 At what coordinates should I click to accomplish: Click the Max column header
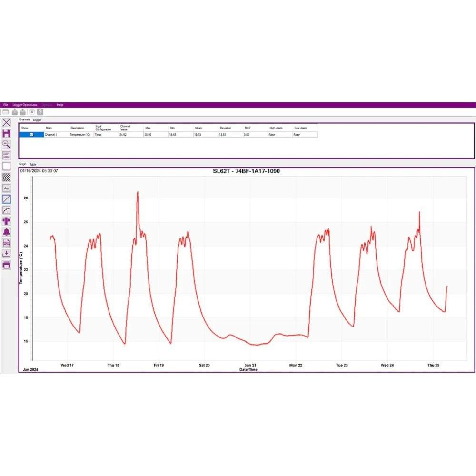click(x=148, y=128)
